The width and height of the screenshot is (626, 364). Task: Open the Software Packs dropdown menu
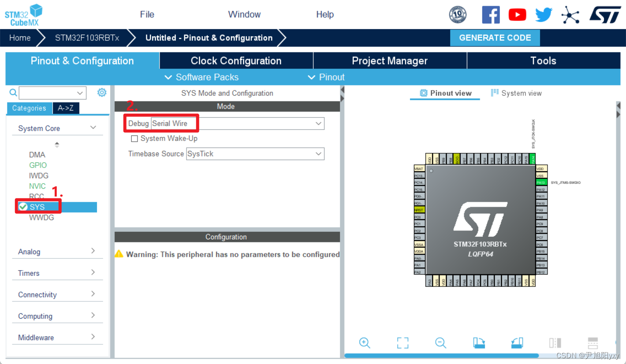point(201,77)
